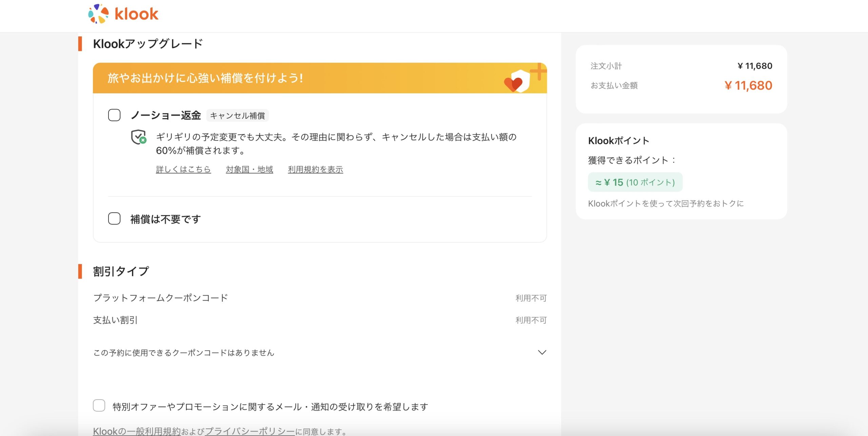
Task: Click the キャンセル補償 tag
Action: tap(237, 116)
